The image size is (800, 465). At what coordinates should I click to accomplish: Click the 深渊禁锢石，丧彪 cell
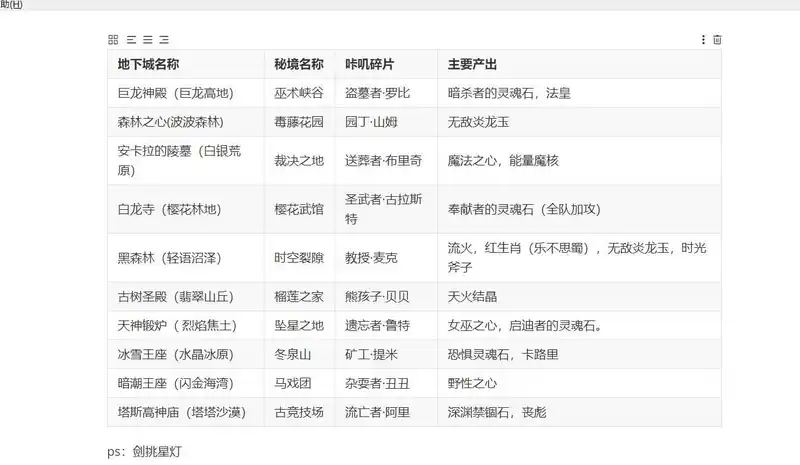click(x=579, y=412)
